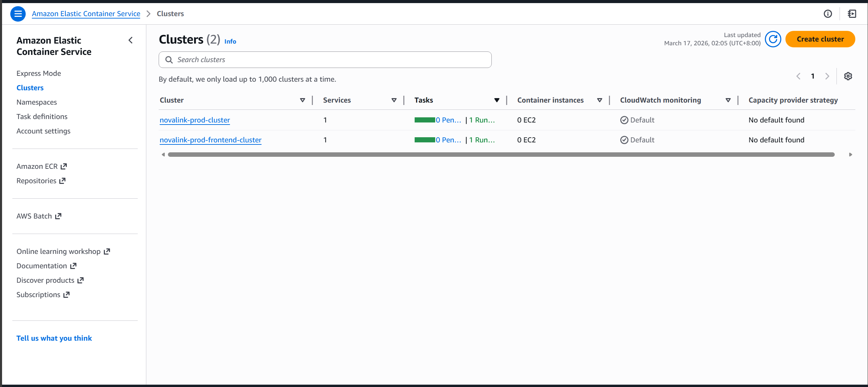868x387 pixels.
Task: Collapse the ECS side navigation panel
Action: click(131, 40)
